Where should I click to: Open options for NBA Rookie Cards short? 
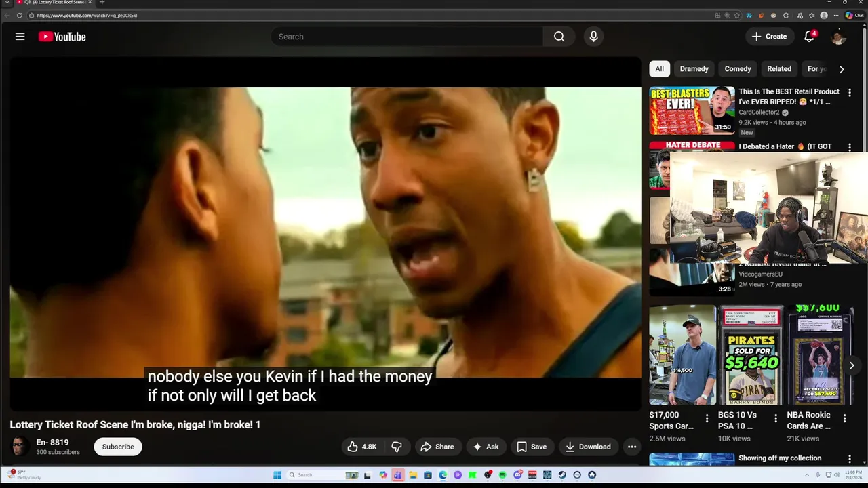coord(844,419)
